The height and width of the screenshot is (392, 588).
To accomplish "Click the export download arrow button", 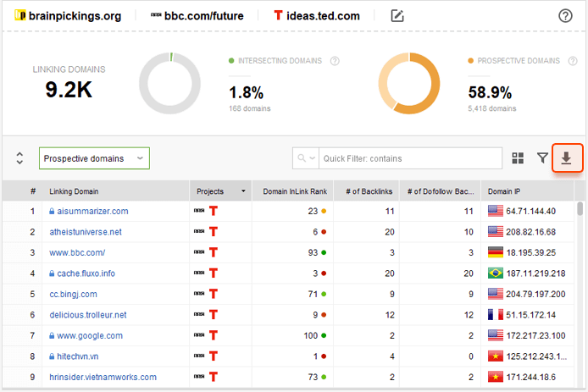I will 567,157.
